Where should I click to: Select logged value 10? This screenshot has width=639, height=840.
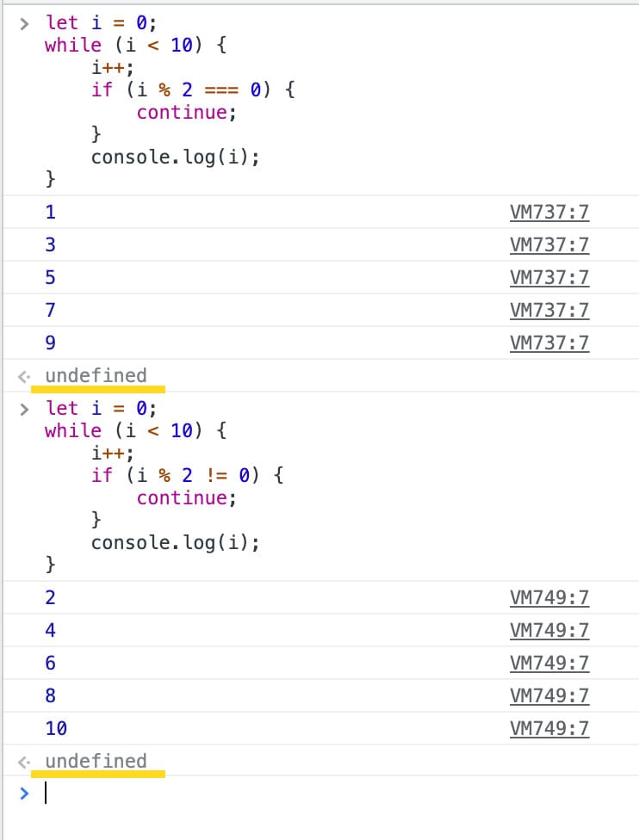point(56,729)
